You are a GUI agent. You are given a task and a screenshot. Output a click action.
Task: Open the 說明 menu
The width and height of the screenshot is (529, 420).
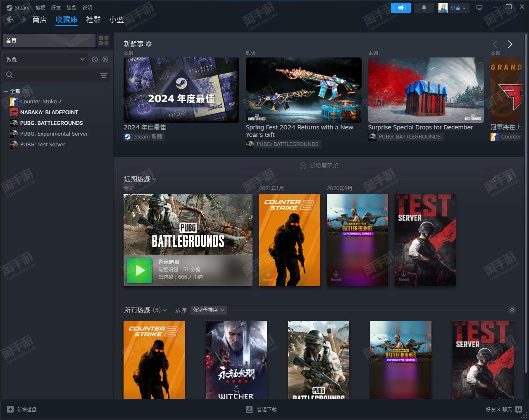coord(87,7)
